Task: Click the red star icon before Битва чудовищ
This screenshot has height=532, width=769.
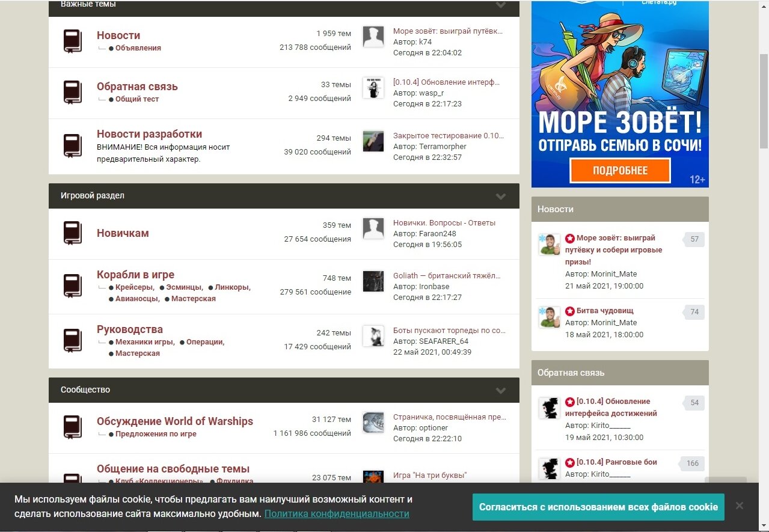Action: pos(570,311)
